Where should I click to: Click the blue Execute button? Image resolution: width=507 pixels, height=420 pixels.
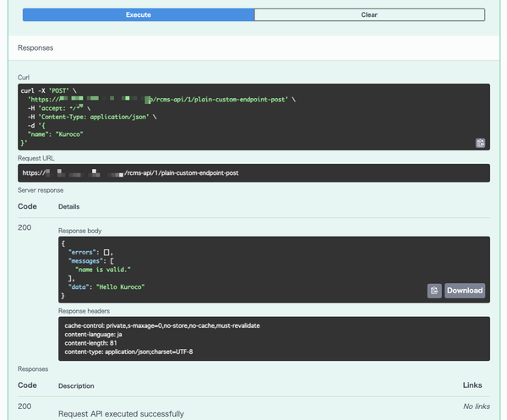point(139,15)
